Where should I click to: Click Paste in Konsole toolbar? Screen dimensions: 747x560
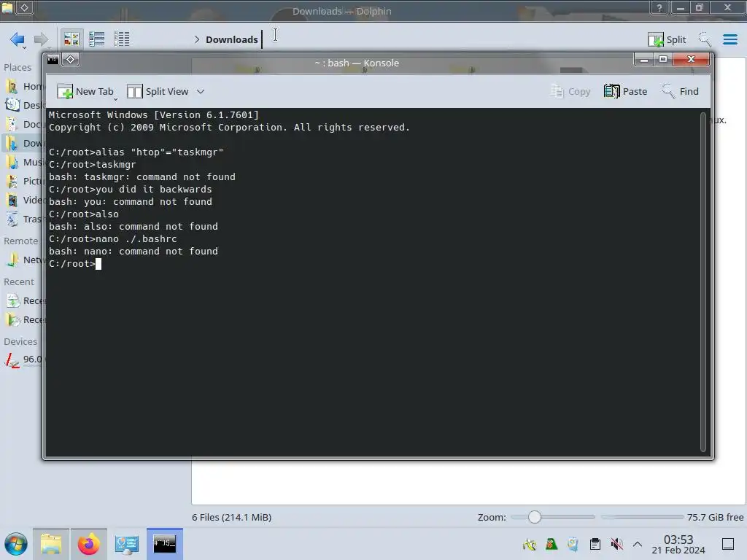(x=625, y=91)
